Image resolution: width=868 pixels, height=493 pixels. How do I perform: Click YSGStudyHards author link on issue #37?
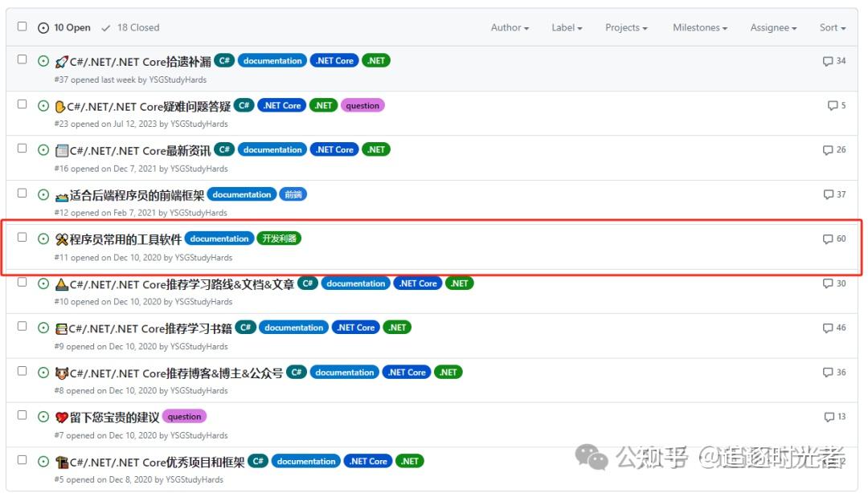tap(178, 79)
